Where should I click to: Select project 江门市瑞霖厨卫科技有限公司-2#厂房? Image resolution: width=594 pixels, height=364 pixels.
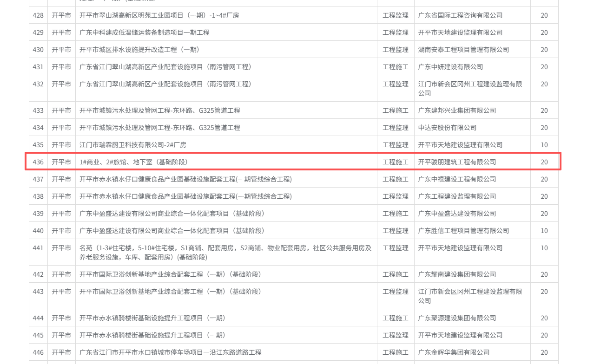(x=133, y=145)
